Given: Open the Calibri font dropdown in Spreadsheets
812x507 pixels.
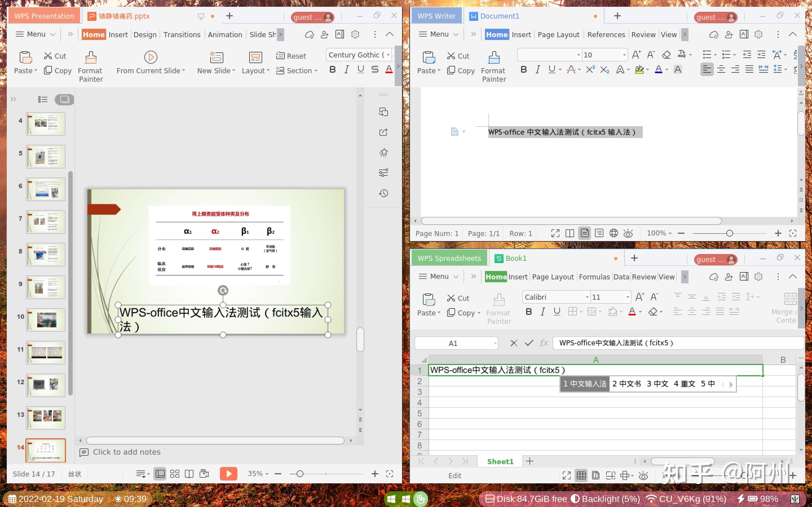Looking at the screenshot, I should click(x=587, y=297).
